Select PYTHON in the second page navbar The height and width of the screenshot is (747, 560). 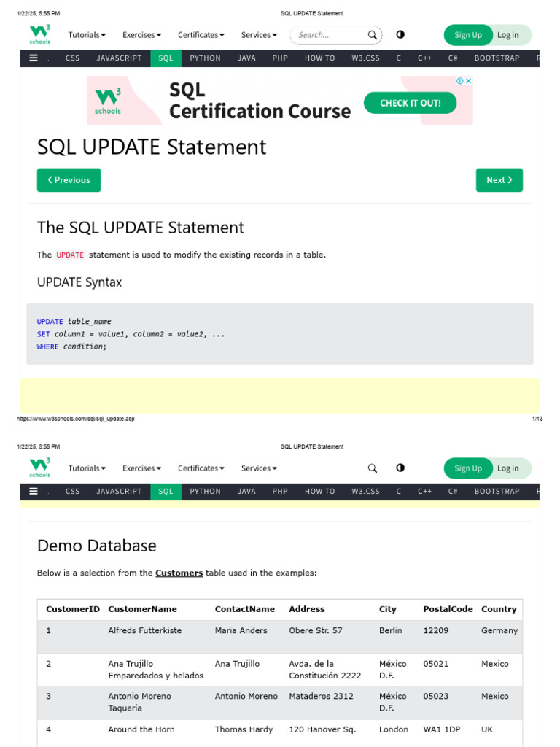(x=205, y=492)
